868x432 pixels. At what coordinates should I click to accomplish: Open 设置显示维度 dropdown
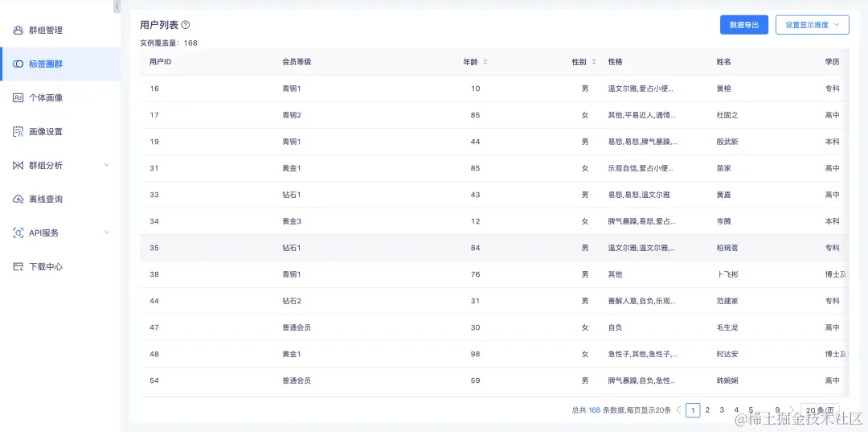(812, 25)
